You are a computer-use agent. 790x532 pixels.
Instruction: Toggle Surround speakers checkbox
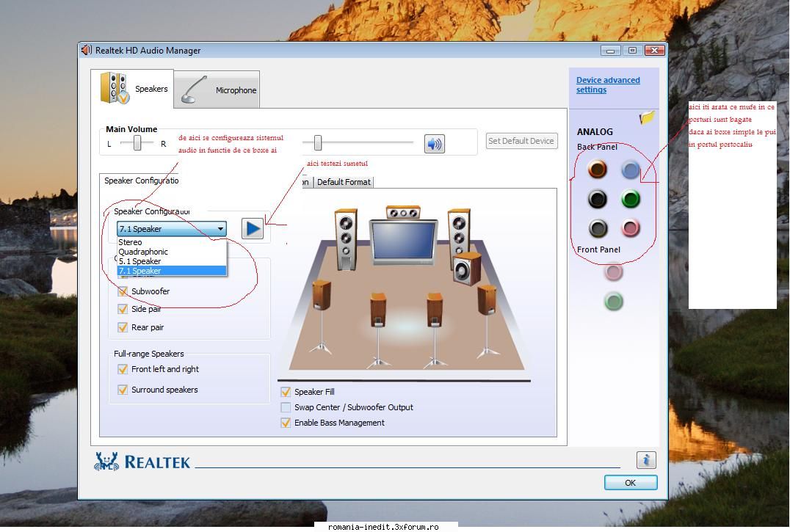click(x=123, y=390)
